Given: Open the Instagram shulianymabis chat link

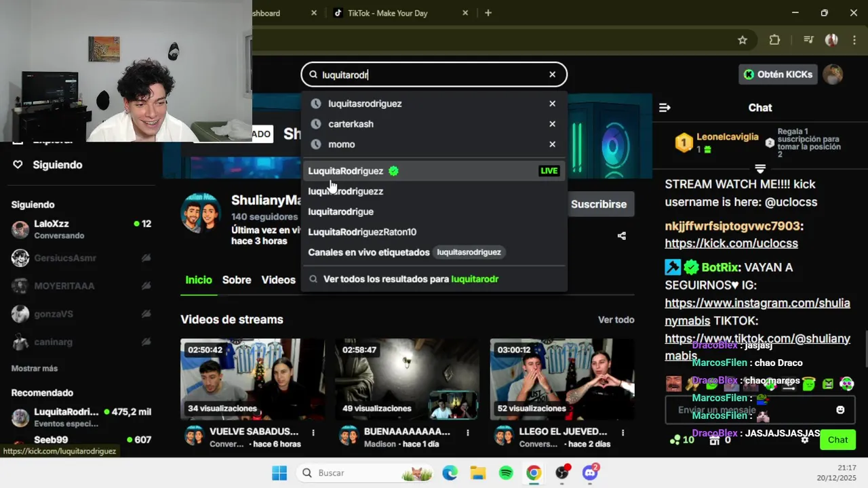Looking at the screenshot, I should [757, 312].
